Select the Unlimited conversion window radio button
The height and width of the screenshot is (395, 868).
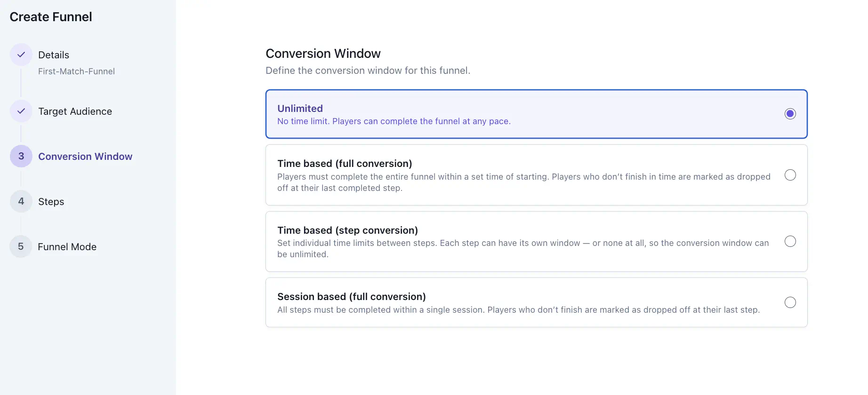pyautogui.click(x=790, y=113)
